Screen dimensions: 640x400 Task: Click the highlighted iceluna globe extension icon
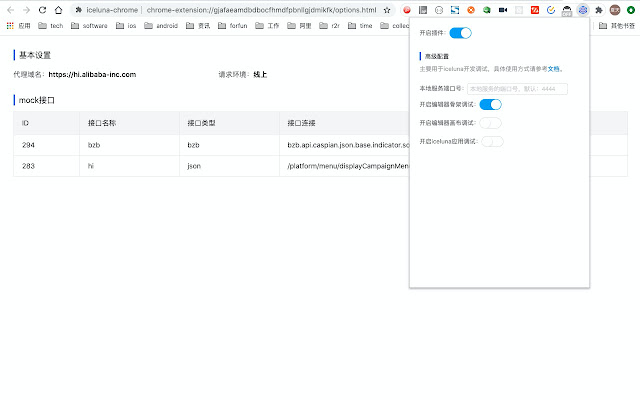583,10
